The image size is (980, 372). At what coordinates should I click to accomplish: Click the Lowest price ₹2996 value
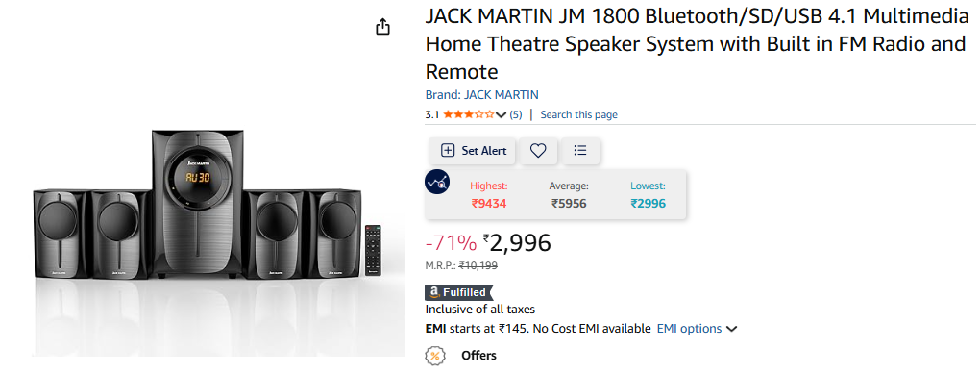(x=649, y=203)
